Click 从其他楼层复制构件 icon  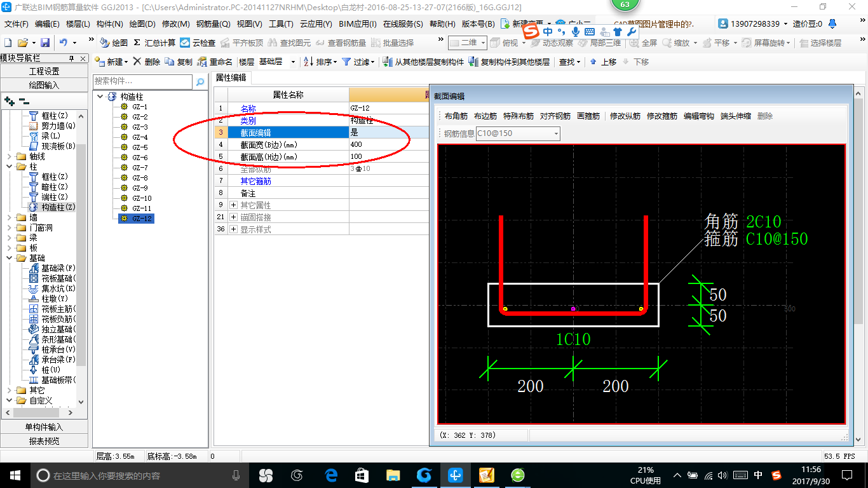(424, 62)
